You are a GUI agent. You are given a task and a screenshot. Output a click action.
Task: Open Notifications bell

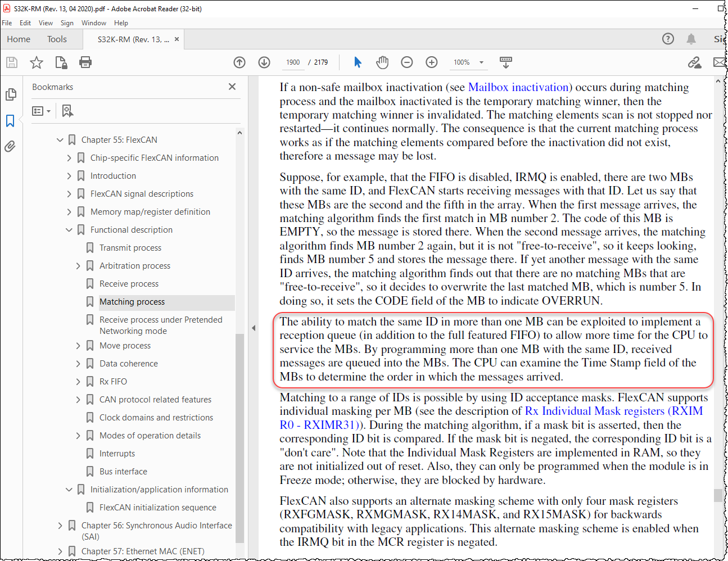pos(691,39)
